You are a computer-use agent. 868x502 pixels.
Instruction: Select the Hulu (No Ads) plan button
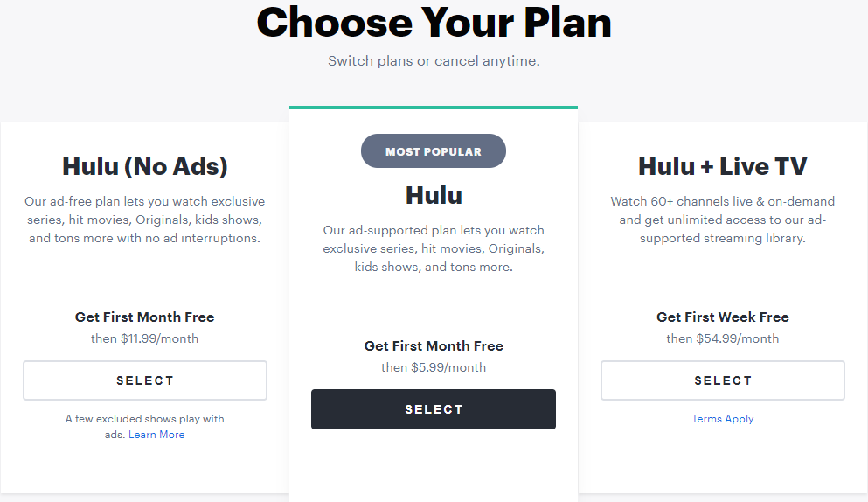point(145,380)
